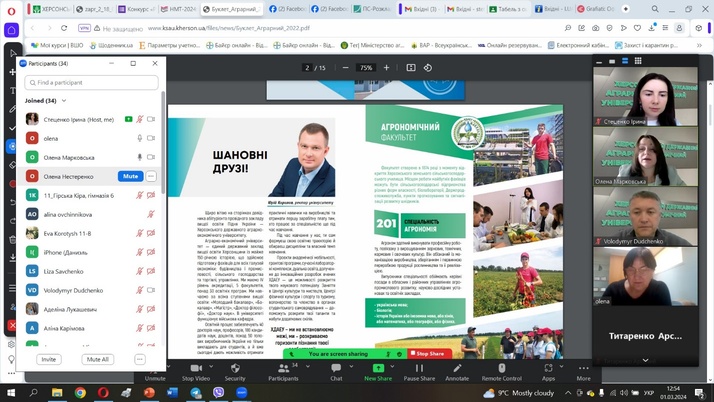
Task: Switch to НМТ-2024 browser tab
Action: point(178,9)
